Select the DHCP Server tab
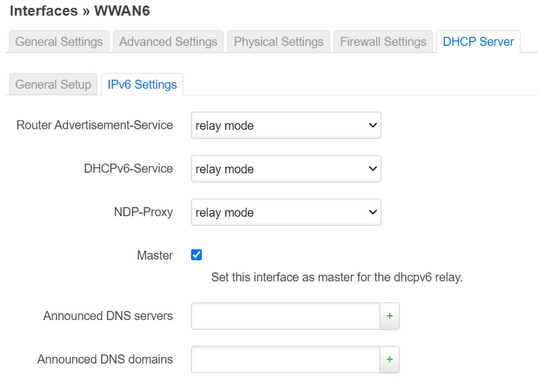This screenshot has height=381, width=538. point(478,42)
